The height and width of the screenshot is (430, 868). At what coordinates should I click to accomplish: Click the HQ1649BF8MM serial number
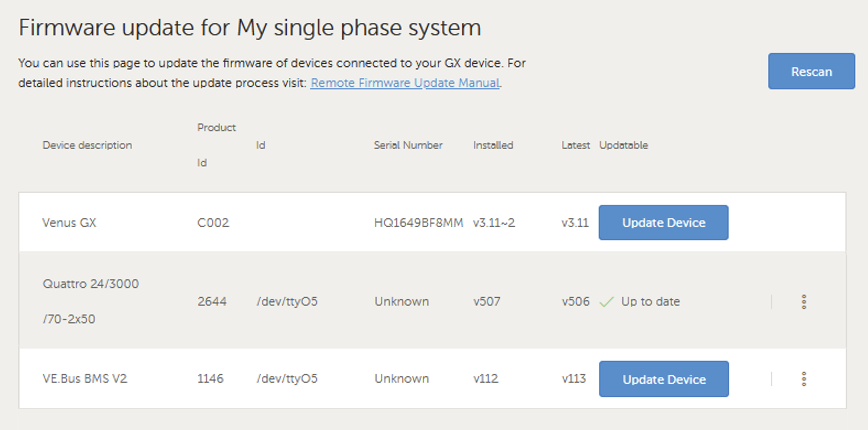(x=418, y=222)
